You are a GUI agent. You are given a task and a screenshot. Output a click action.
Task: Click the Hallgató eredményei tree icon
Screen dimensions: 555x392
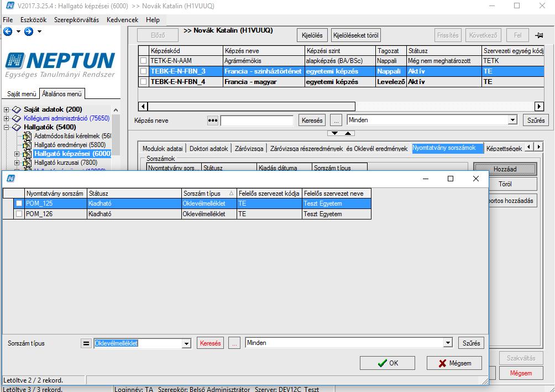point(27,145)
